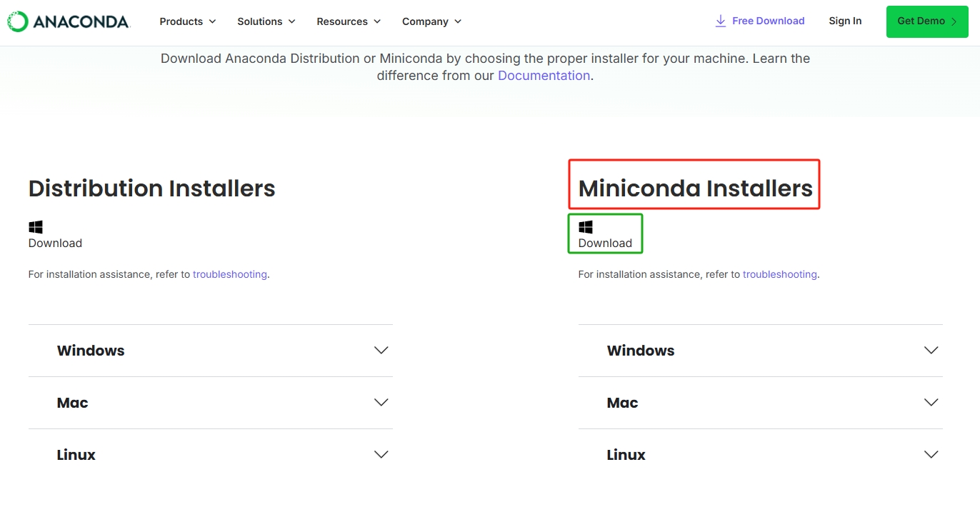
Task: Click the Solutions dropdown chevron
Action: pos(291,21)
